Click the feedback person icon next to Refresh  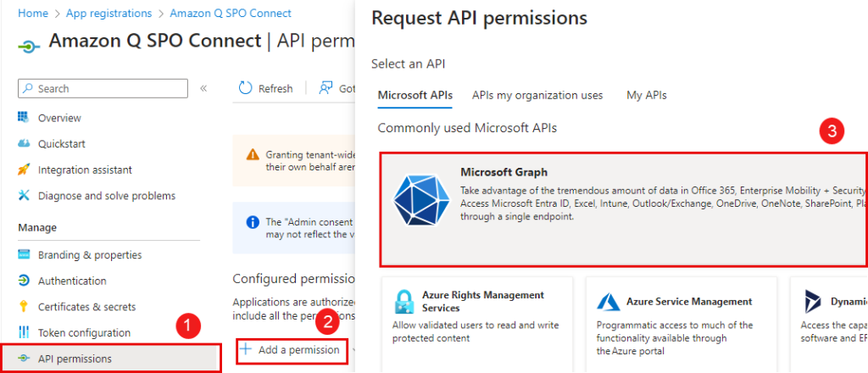(325, 88)
